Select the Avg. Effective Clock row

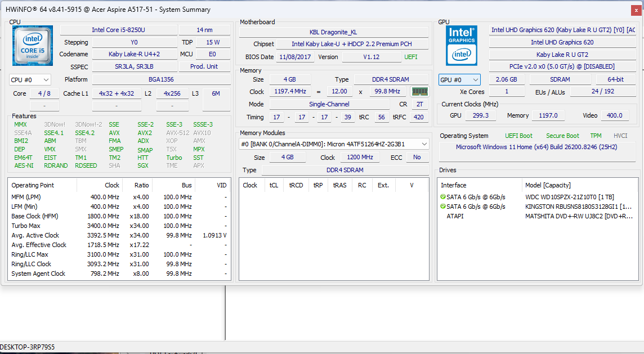pos(119,245)
